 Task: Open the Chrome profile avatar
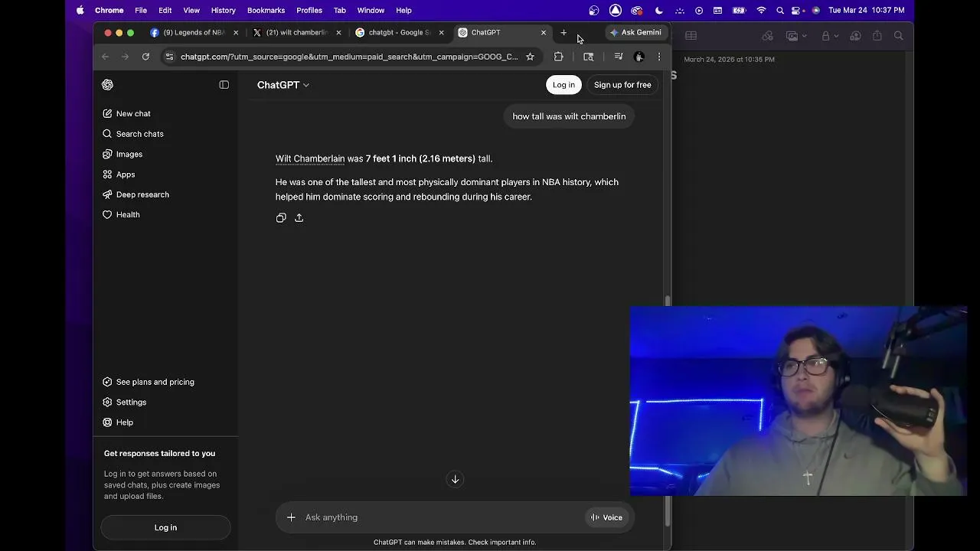(x=639, y=57)
